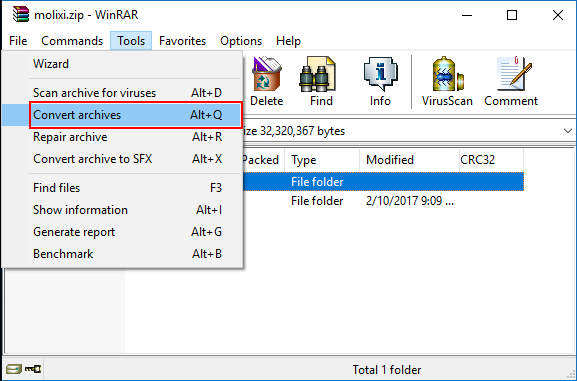Image resolution: width=577 pixels, height=381 pixels.
Task: Click the Total 1 folder status text
Action: coord(387,369)
